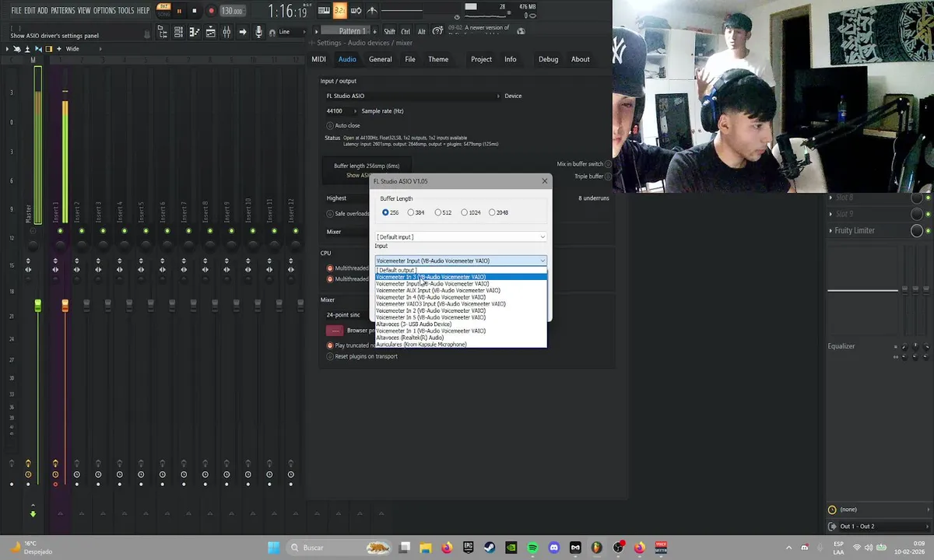Click the Insert 1 volume fader
Viewport: 934px width, 560px height.
[65, 306]
